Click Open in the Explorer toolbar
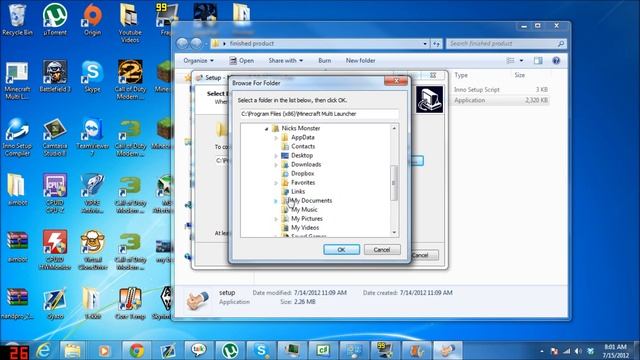Screen dimensions: 640x360 coord(242,60)
